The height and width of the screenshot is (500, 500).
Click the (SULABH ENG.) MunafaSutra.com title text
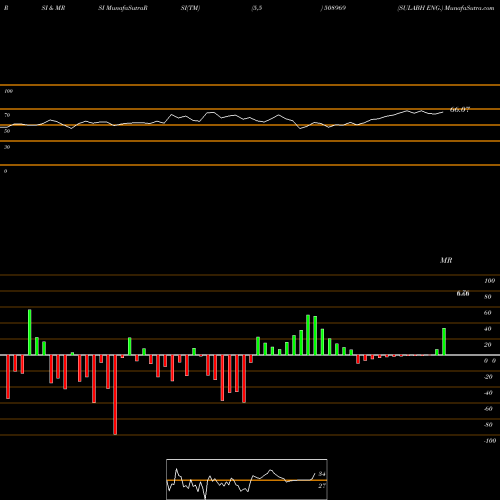click(x=446, y=8)
